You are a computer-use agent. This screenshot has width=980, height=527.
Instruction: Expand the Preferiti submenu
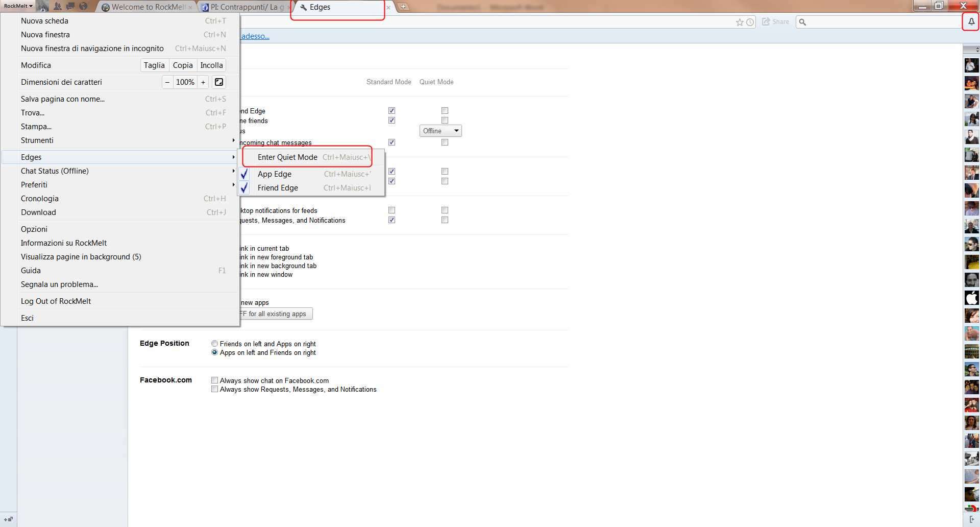[120, 185]
